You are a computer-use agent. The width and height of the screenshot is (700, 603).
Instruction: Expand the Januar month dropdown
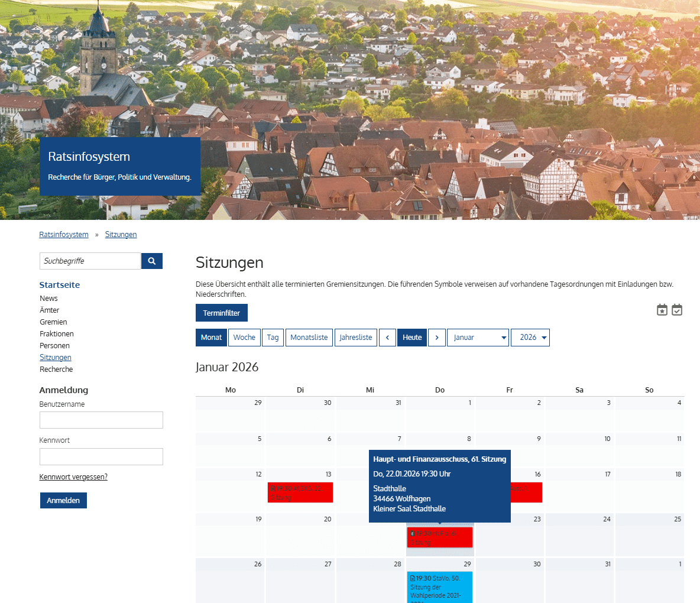coord(478,338)
